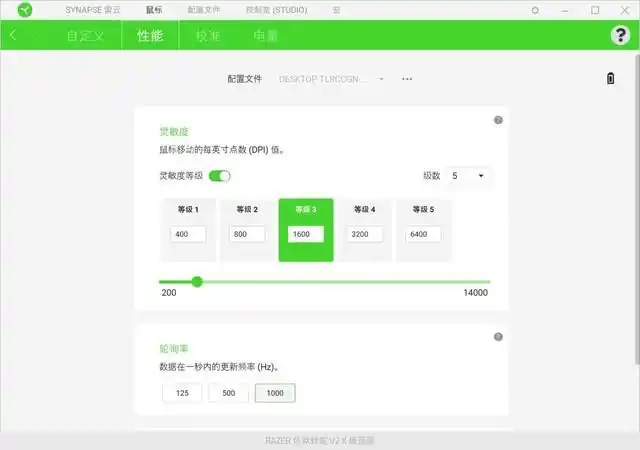640x450 pixels.
Task: Choose the 1000 Hz polling rate
Action: 275,393
